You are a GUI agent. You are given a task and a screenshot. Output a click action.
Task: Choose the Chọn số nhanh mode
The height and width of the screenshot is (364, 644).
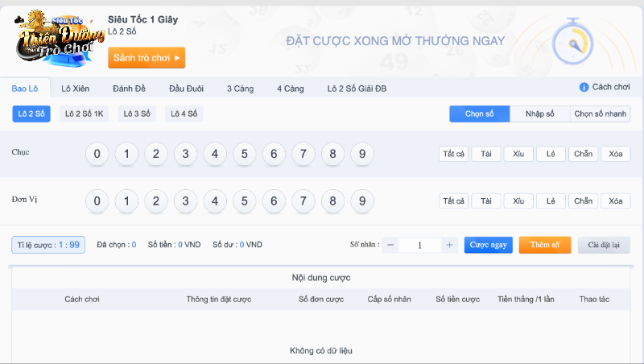600,114
